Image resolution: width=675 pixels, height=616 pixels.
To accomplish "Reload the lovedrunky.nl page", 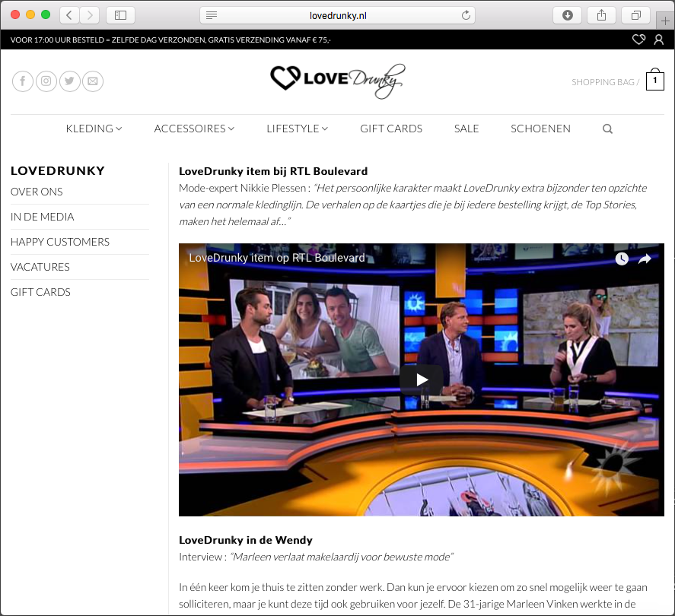I will [x=466, y=15].
